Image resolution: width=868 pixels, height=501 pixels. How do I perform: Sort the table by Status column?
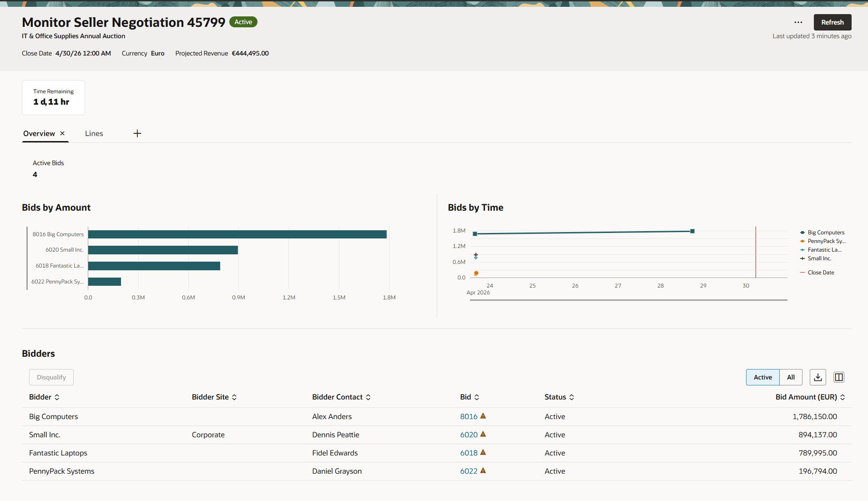(x=559, y=397)
